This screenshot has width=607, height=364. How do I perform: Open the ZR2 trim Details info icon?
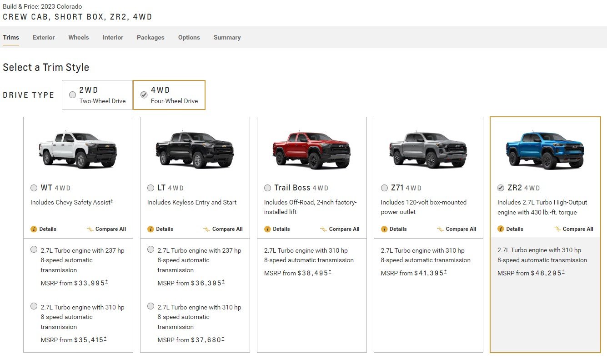501,229
